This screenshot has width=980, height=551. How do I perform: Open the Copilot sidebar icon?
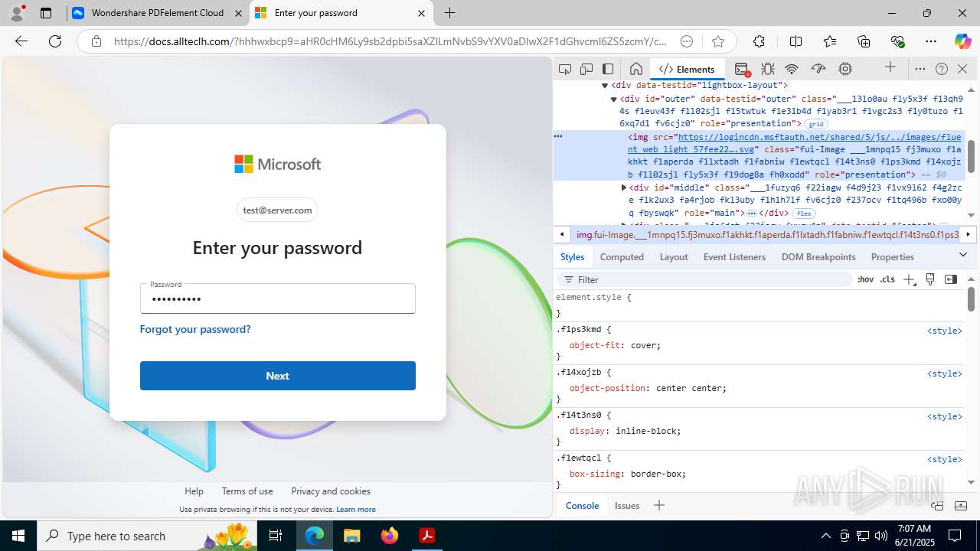coord(962,41)
